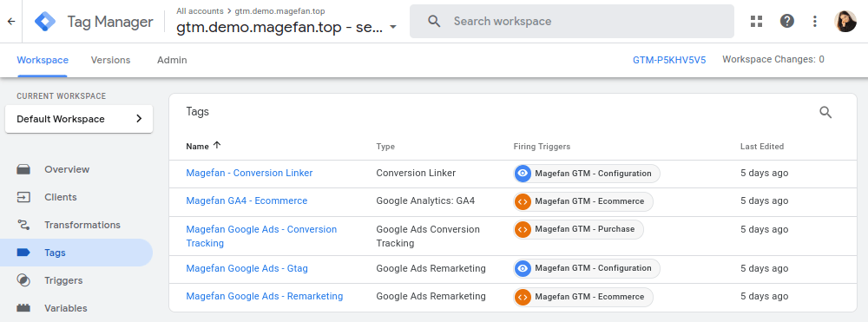Click the search icon in Tags panel
The height and width of the screenshot is (322, 868).
(825, 112)
